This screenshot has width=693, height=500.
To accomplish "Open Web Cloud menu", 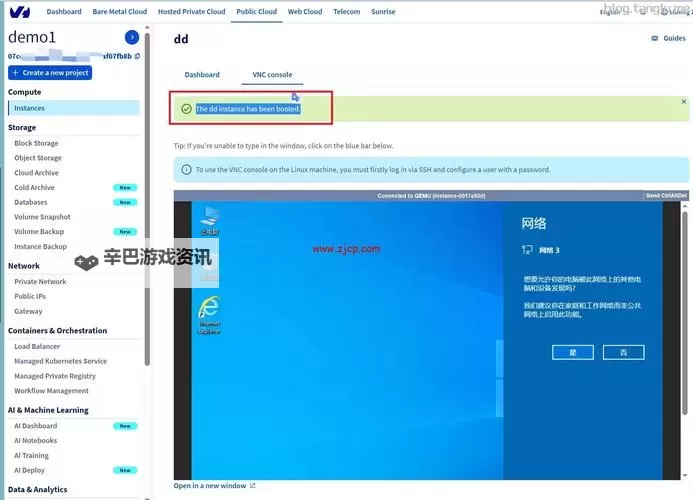I will pyautogui.click(x=305, y=11).
